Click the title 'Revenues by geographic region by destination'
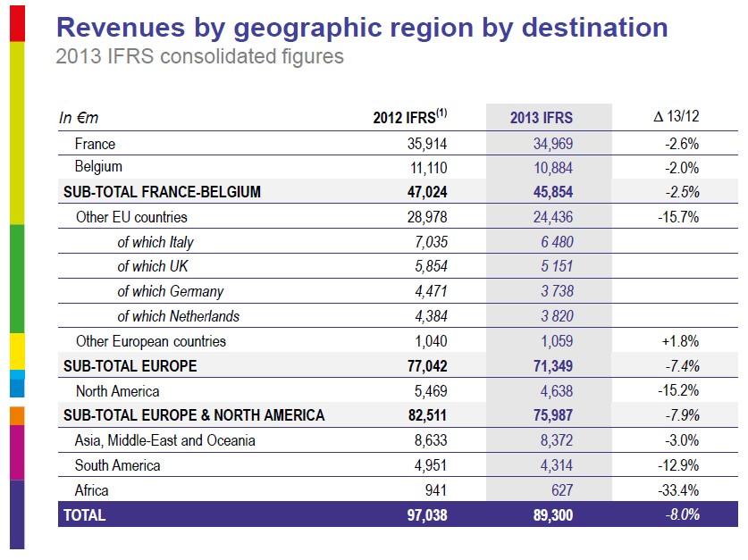Image resolution: width=748 pixels, height=560 pixels. (x=362, y=28)
